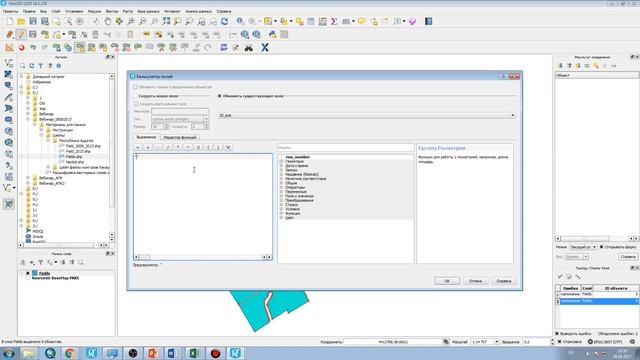The height and width of the screenshot is (360, 640).
Task: Open Python console from toolbar
Action: pyautogui.click(x=273, y=35)
